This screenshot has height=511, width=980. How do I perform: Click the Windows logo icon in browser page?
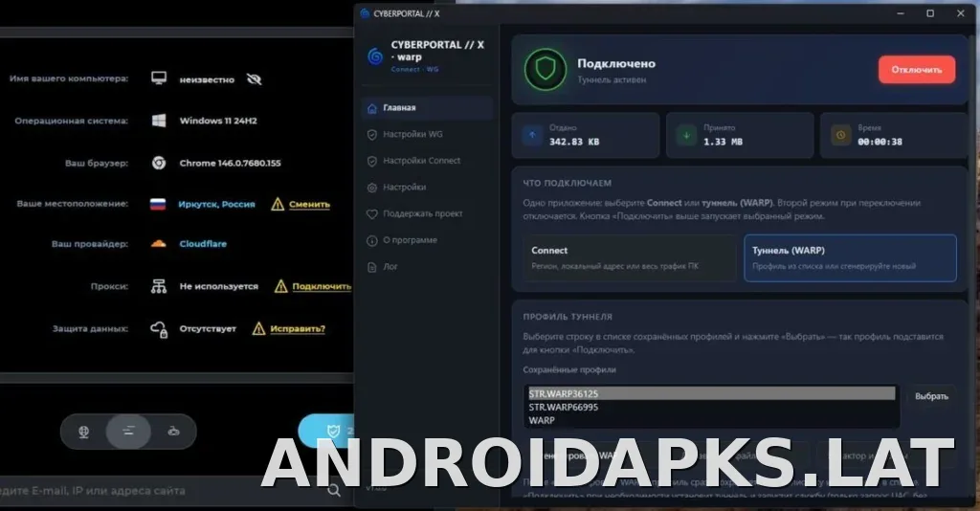click(x=159, y=121)
